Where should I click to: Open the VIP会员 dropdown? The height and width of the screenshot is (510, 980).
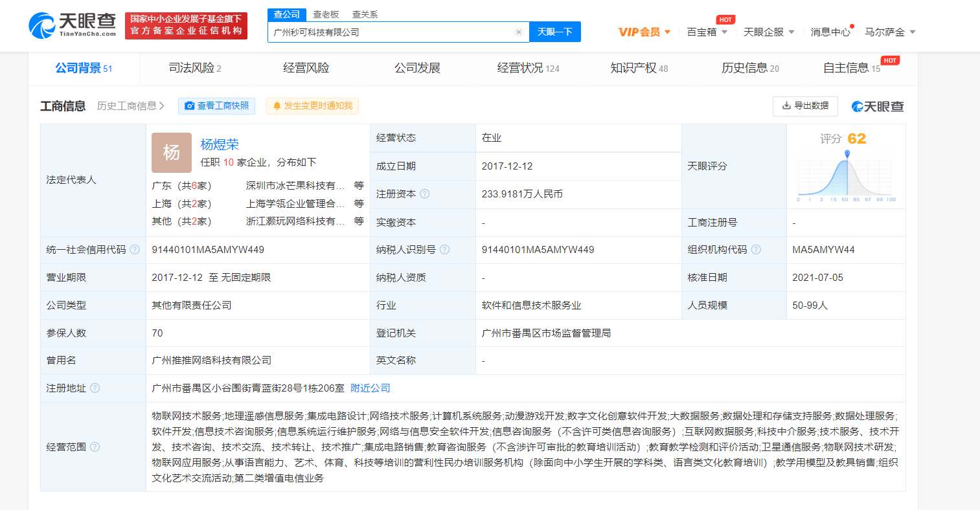click(644, 32)
